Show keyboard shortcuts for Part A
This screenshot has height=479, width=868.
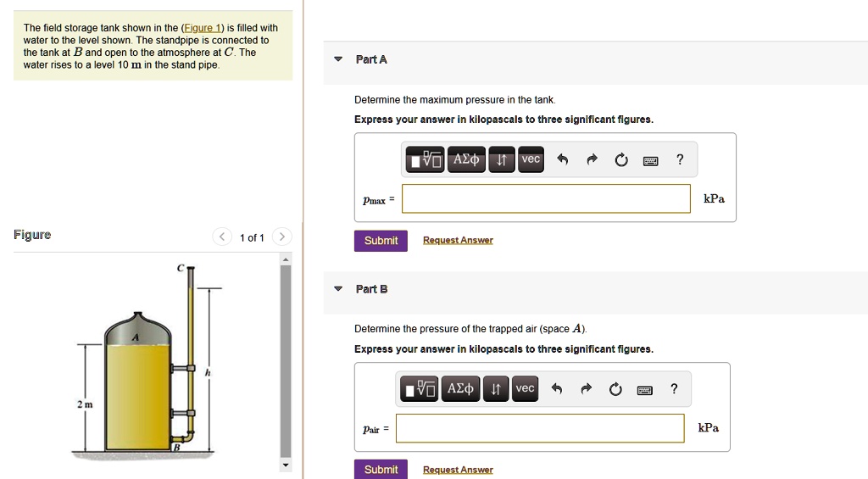(651, 160)
